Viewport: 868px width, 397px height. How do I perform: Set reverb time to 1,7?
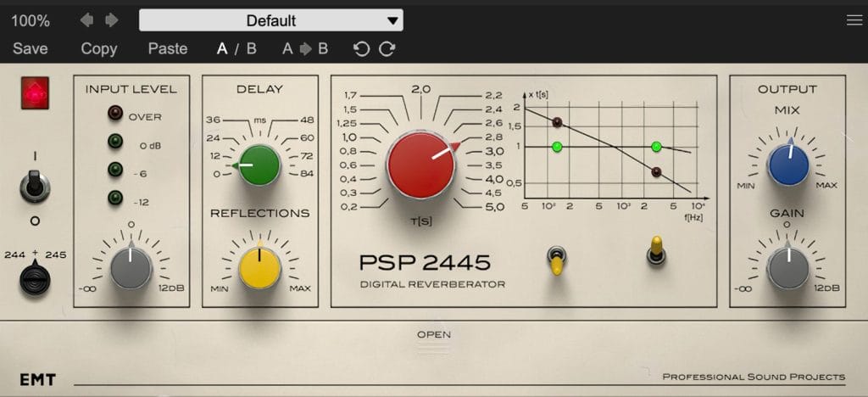[x=350, y=95]
